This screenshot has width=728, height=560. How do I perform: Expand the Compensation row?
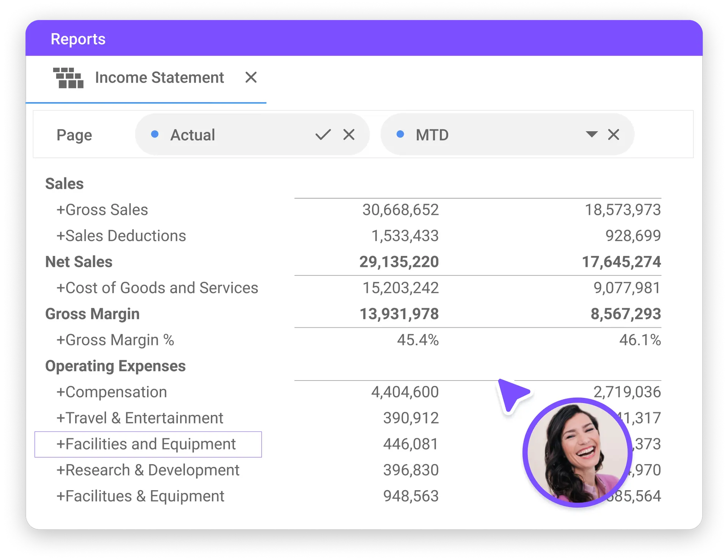click(x=61, y=392)
